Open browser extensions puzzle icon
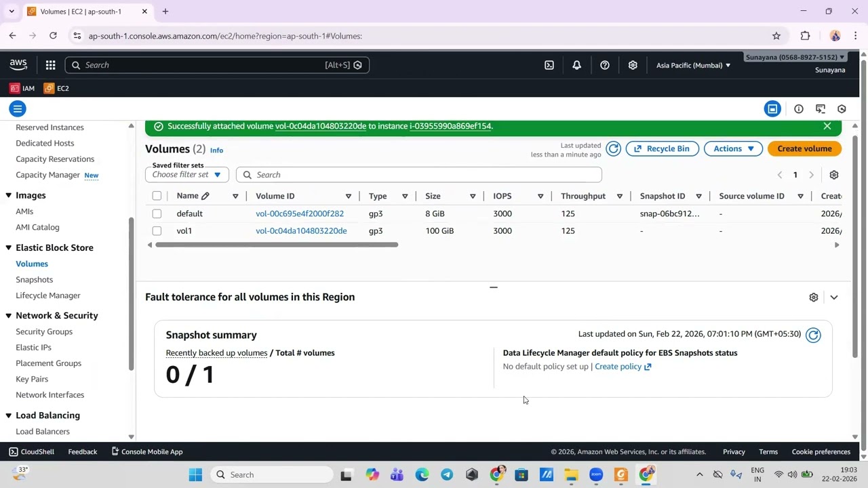Viewport: 868px width, 488px height. click(x=805, y=36)
